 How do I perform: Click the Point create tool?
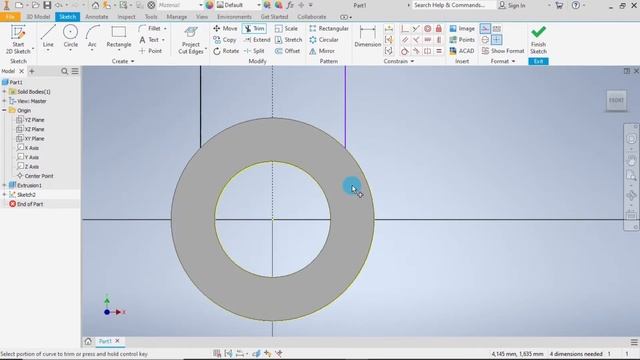click(x=150, y=51)
